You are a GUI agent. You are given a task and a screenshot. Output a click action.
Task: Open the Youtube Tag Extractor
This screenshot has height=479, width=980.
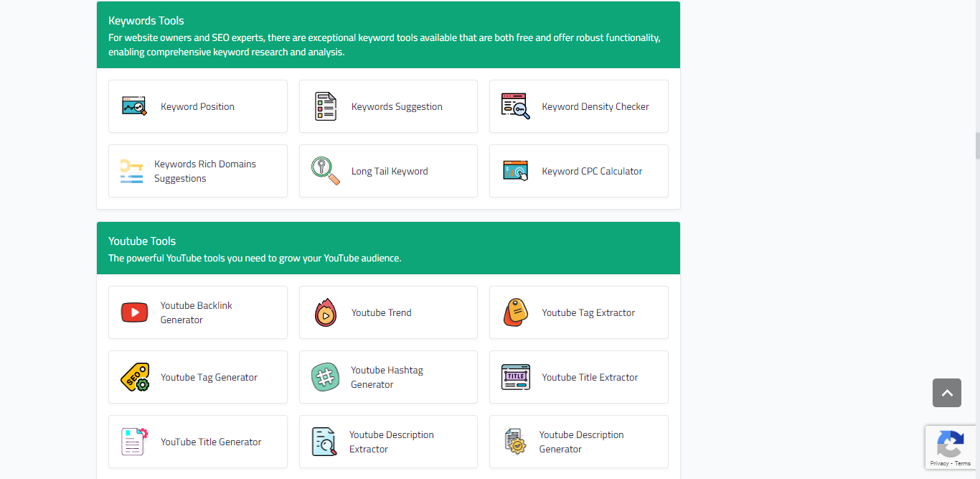pos(579,312)
